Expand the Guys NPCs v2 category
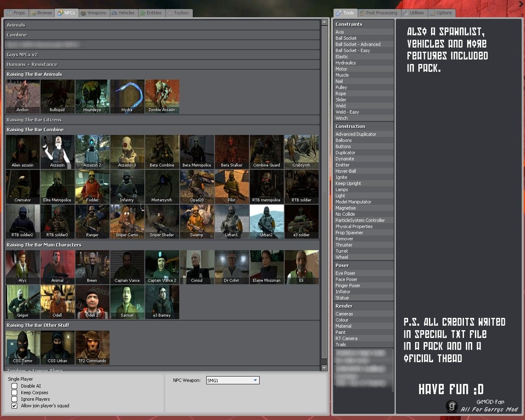 tap(162, 55)
